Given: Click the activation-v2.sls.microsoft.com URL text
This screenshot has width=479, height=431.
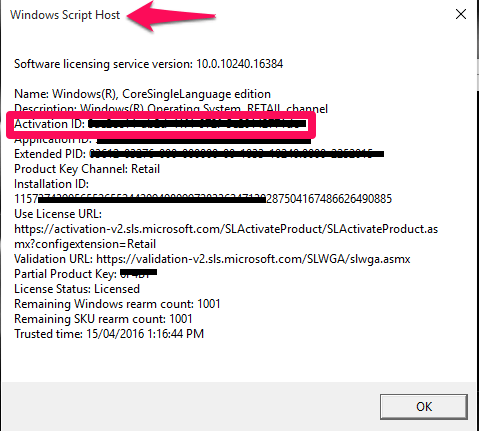Looking at the screenshot, I should click(x=226, y=236).
